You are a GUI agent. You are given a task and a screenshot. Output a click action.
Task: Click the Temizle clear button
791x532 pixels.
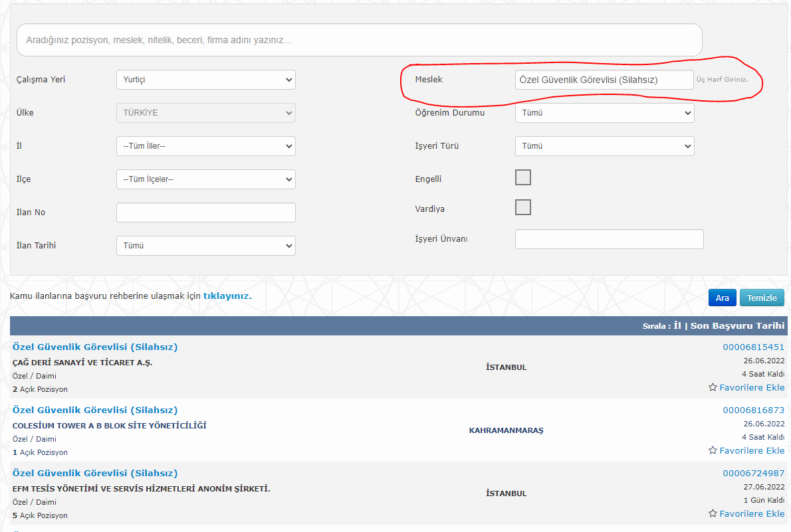click(x=762, y=298)
